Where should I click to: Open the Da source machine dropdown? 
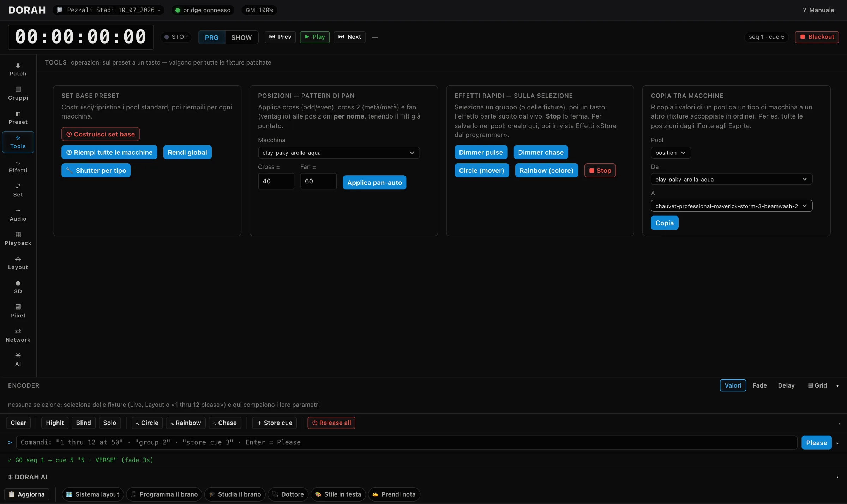[x=732, y=179]
